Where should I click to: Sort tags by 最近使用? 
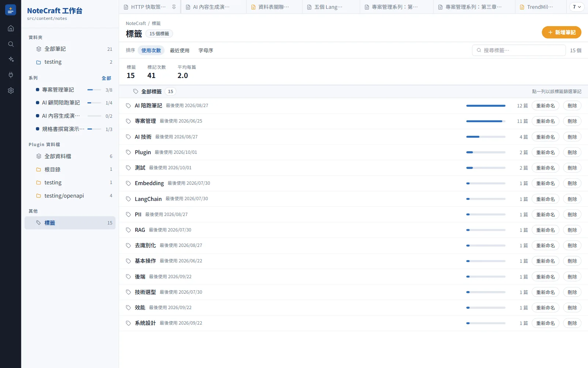(x=180, y=50)
